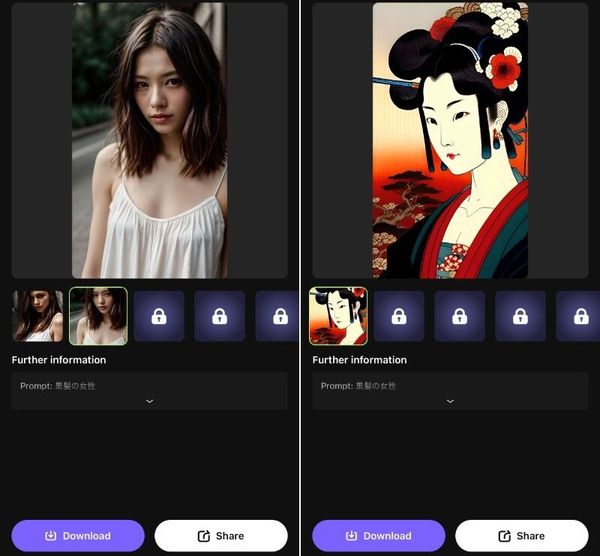Screen dimensions: 600x556
Task: Click the Download button in left panel
Action: tap(78, 535)
